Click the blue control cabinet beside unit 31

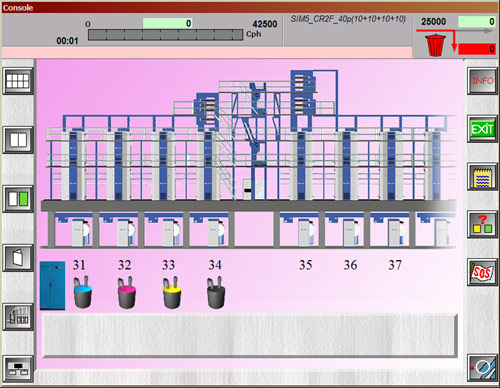click(x=52, y=286)
